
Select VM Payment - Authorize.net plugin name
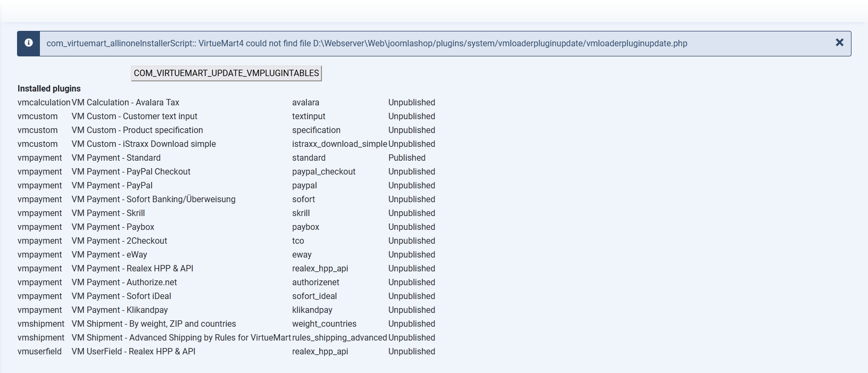[124, 283]
